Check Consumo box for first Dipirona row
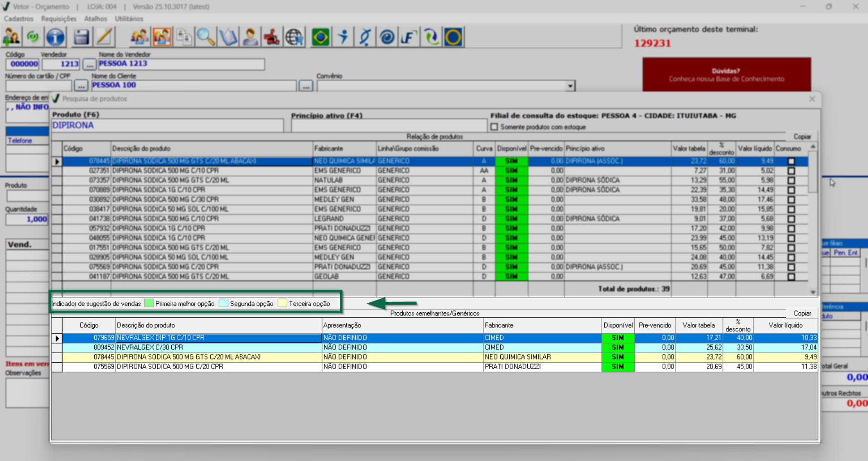 (791, 161)
